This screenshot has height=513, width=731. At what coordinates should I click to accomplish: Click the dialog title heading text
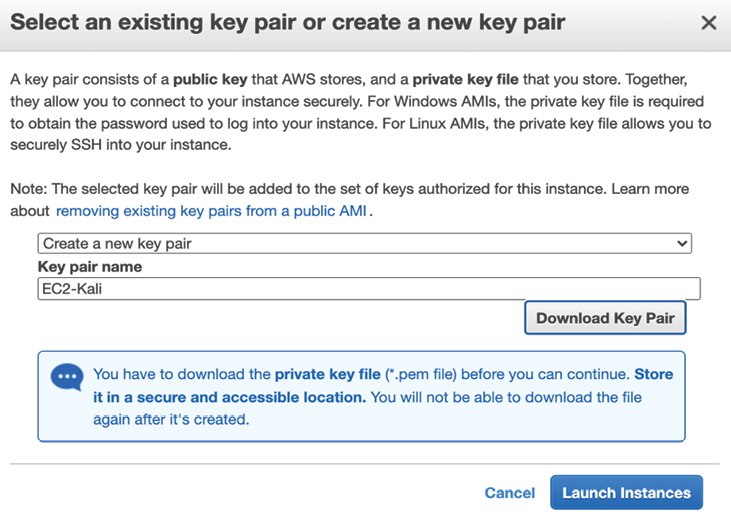pos(288,22)
